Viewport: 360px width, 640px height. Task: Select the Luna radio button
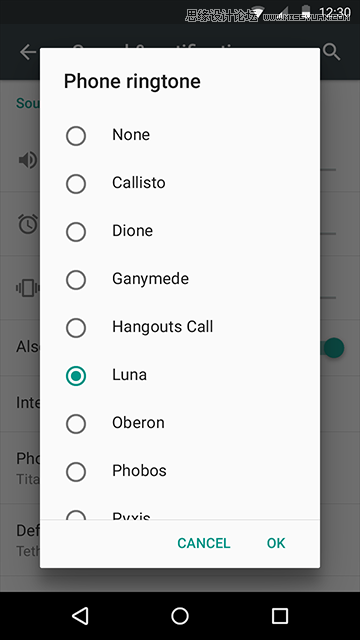click(76, 376)
